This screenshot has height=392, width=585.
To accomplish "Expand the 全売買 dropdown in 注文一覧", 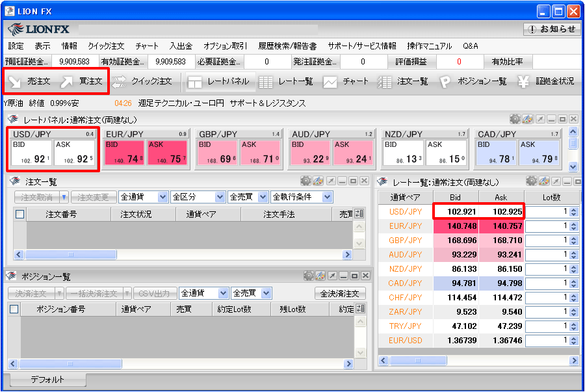I will (x=263, y=197).
